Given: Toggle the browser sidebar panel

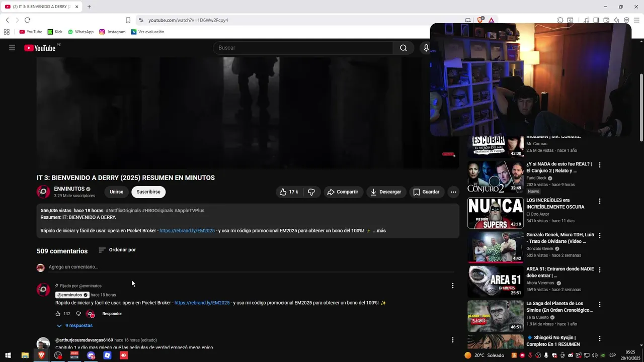Looking at the screenshot, I should [596, 20].
